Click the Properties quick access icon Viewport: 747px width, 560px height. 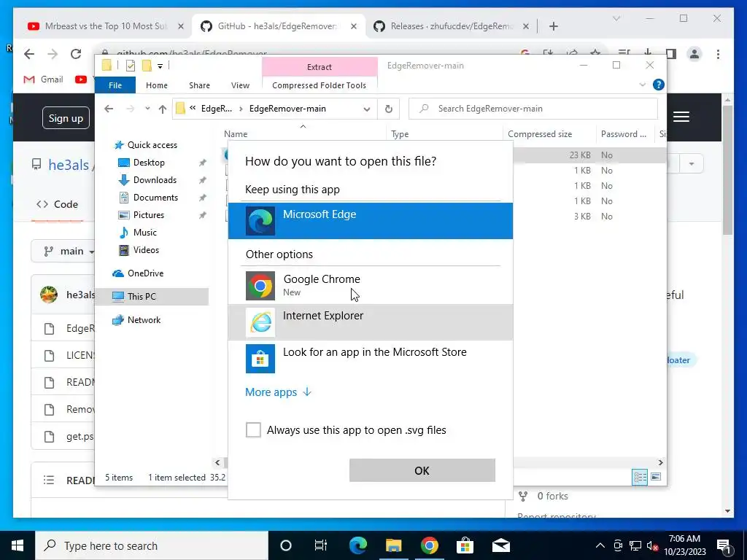click(x=131, y=66)
